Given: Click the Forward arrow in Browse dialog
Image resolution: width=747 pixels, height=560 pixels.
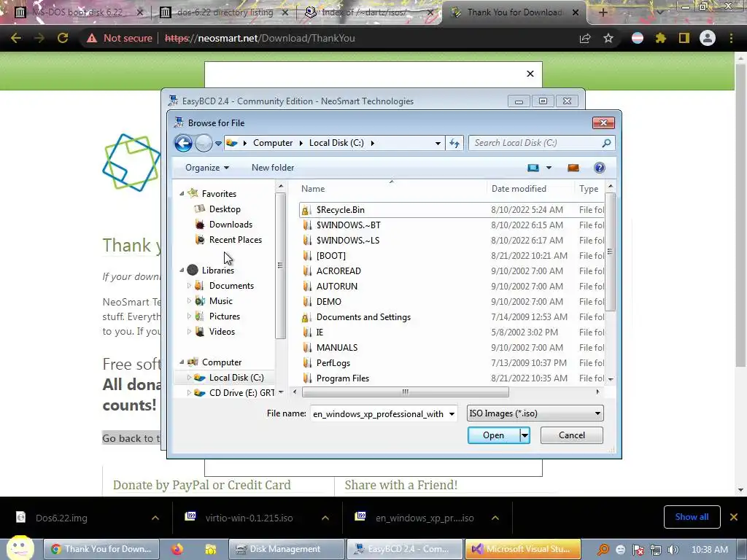Looking at the screenshot, I should pos(204,143).
